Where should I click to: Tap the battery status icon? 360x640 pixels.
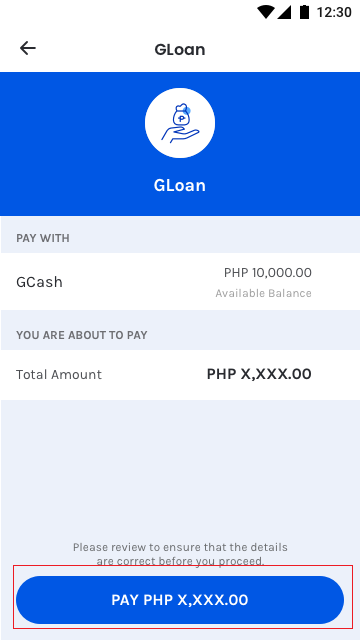point(304,12)
